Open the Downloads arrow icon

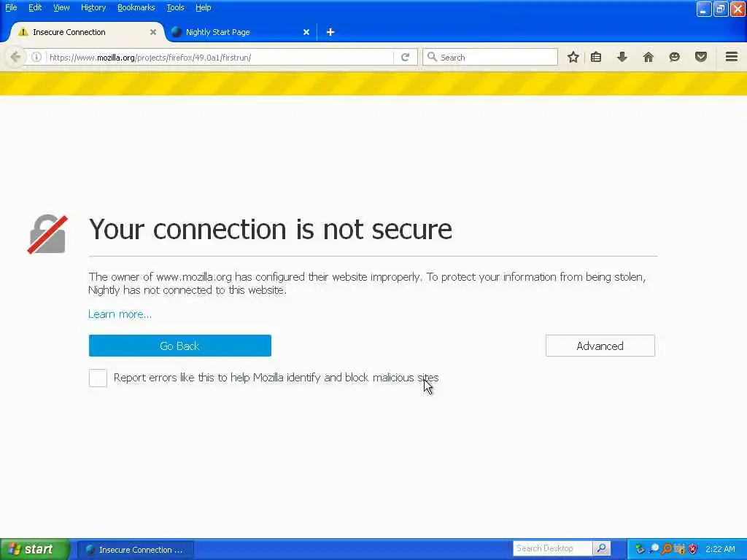pyautogui.click(x=622, y=57)
